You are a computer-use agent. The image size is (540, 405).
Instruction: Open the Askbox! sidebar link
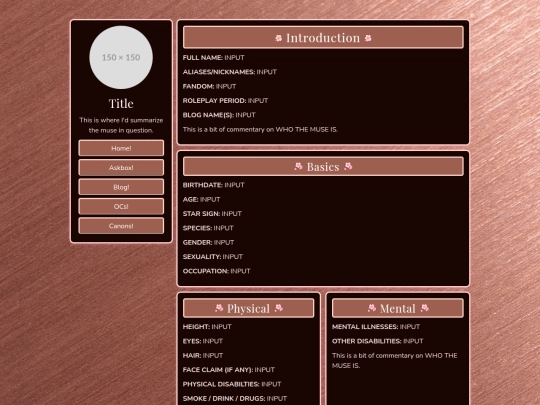[x=121, y=167]
